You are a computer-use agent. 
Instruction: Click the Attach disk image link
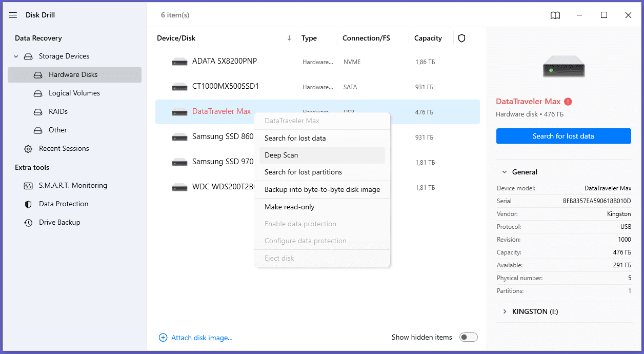202,338
